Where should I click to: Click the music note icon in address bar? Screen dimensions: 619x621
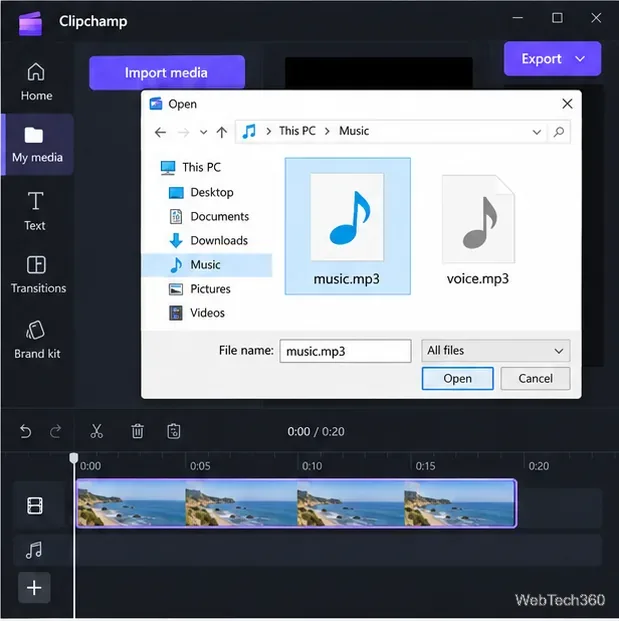click(x=249, y=131)
